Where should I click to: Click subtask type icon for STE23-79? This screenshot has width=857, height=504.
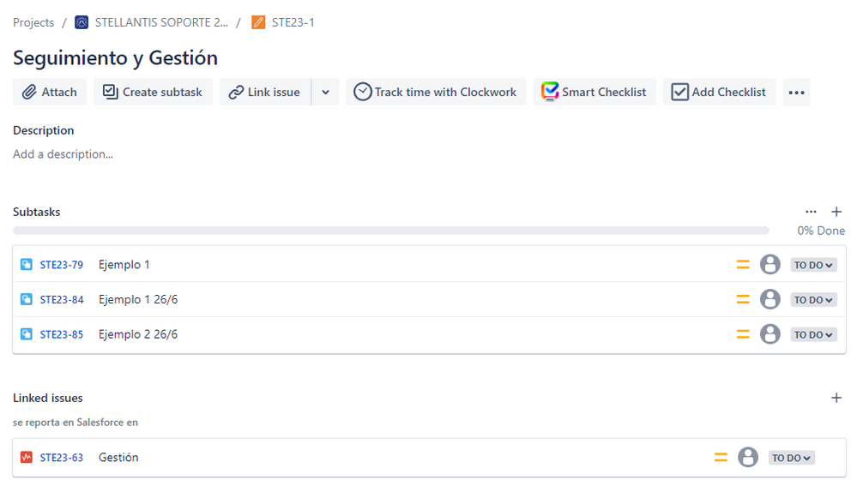pyautogui.click(x=27, y=264)
